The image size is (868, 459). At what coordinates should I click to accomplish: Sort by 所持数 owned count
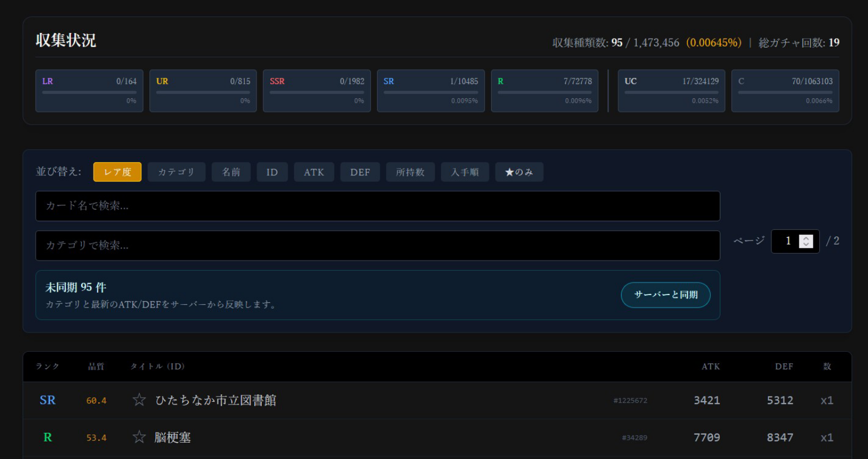click(x=410, y=172)
